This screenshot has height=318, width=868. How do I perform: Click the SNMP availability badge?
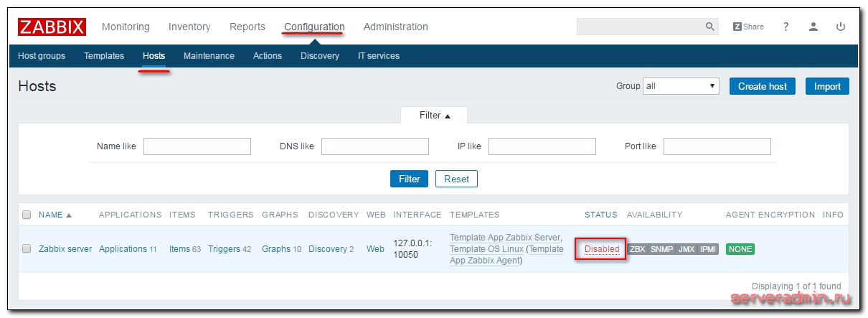pyautogui.click(x=661, y=249)
